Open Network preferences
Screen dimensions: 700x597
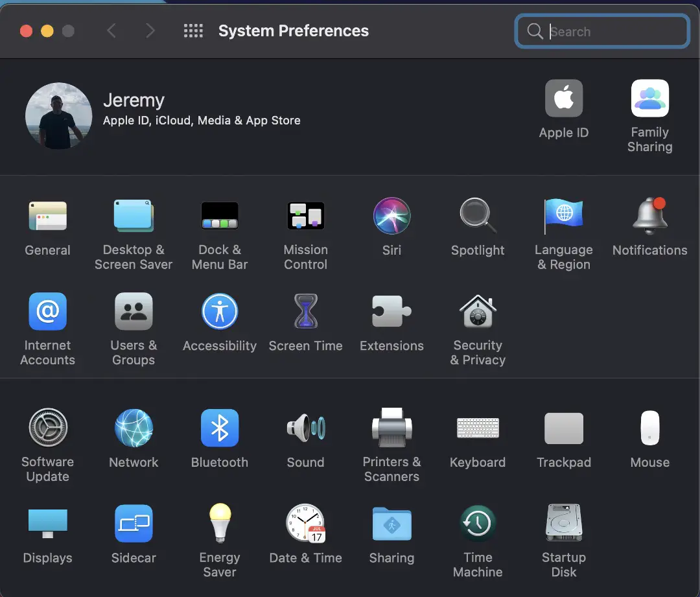click(x=134, y=428)
